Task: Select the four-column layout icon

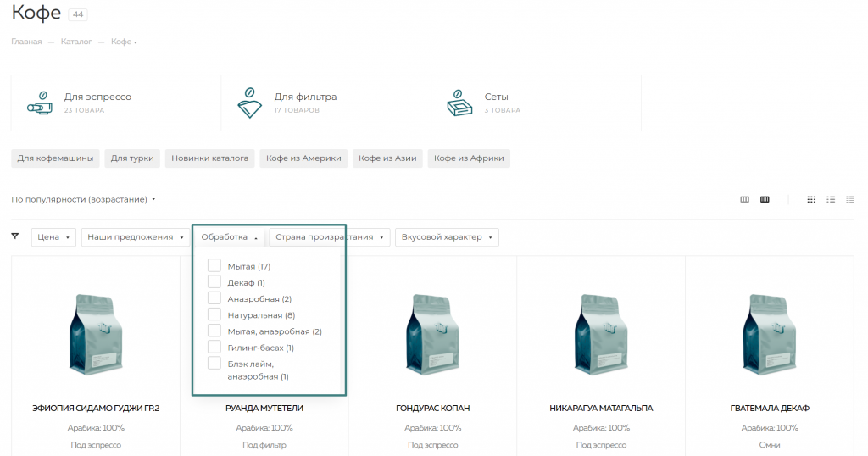Action: (765, 199)
